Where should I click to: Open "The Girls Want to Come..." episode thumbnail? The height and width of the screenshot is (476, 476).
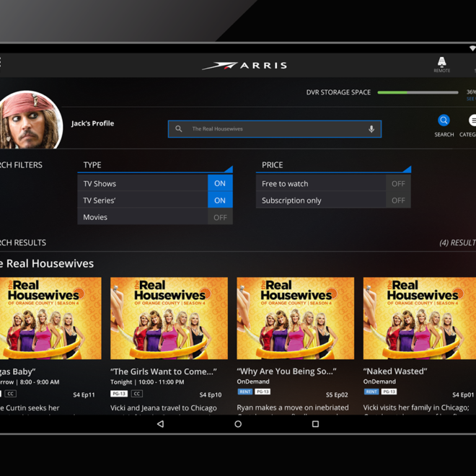pos(169,318)
